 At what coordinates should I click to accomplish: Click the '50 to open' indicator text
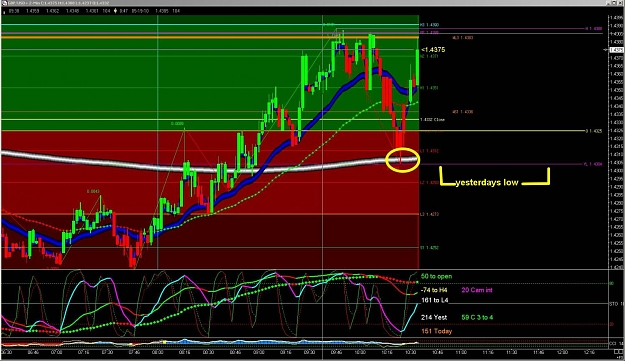(436, 276)
